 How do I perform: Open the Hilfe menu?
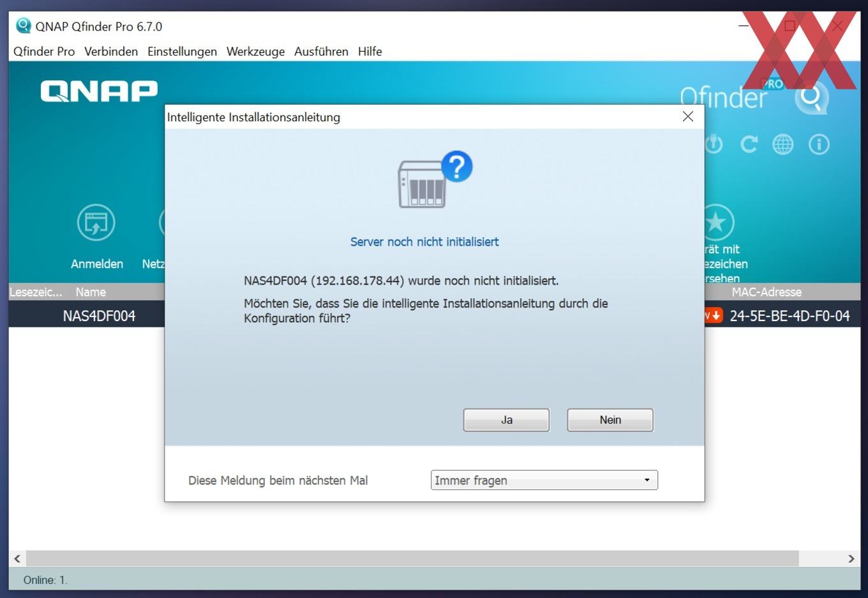point(370,52)
